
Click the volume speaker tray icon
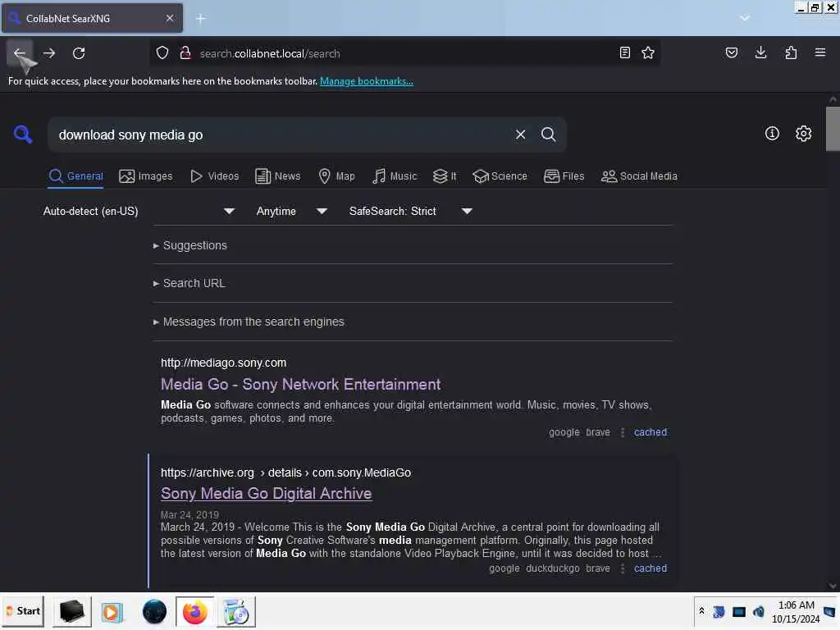coord(759,611)
